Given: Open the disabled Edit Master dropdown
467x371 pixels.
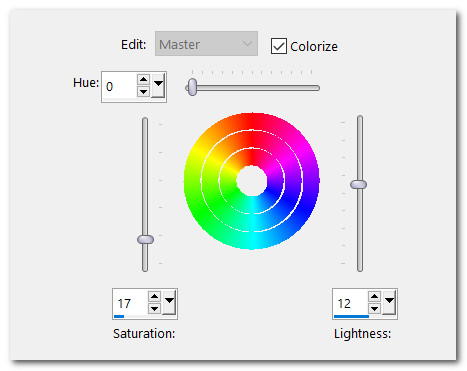Looking at the screenshot, I should (206, 44).
